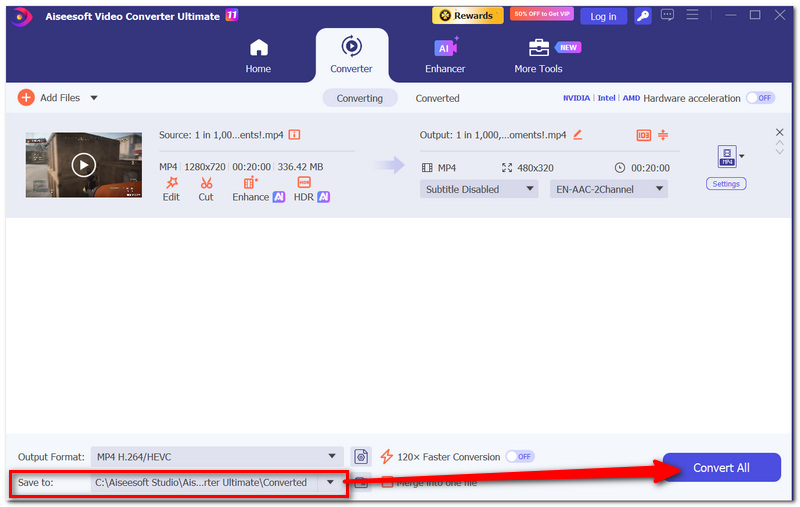
Task: Open the MP4 format profile icon
Action: pos(727,156)
